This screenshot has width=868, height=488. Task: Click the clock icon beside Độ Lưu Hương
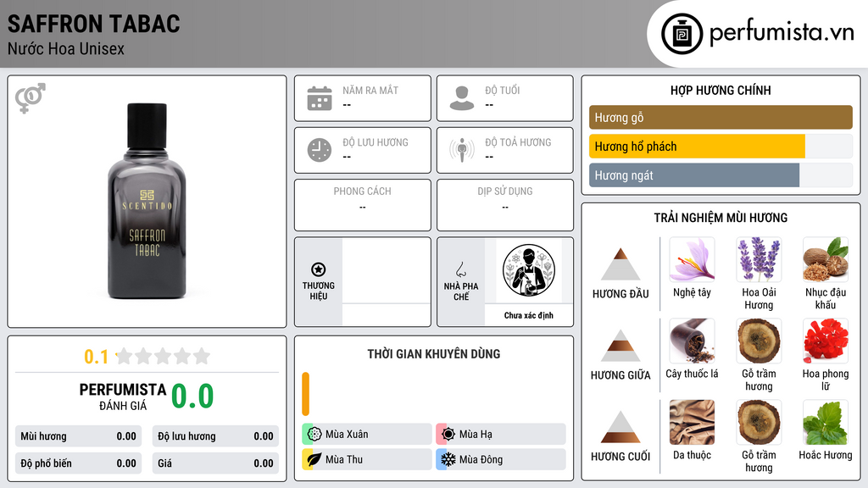(x=320, y=150)
